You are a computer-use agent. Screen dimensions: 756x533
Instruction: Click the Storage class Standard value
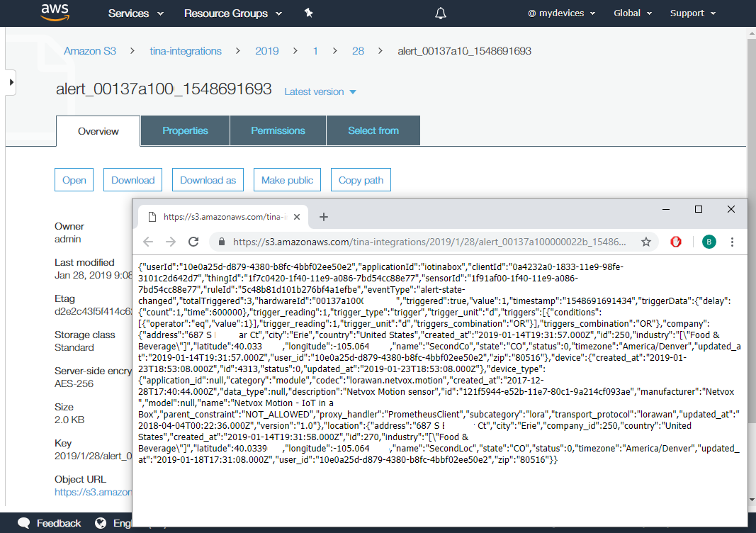coord(74,347)
